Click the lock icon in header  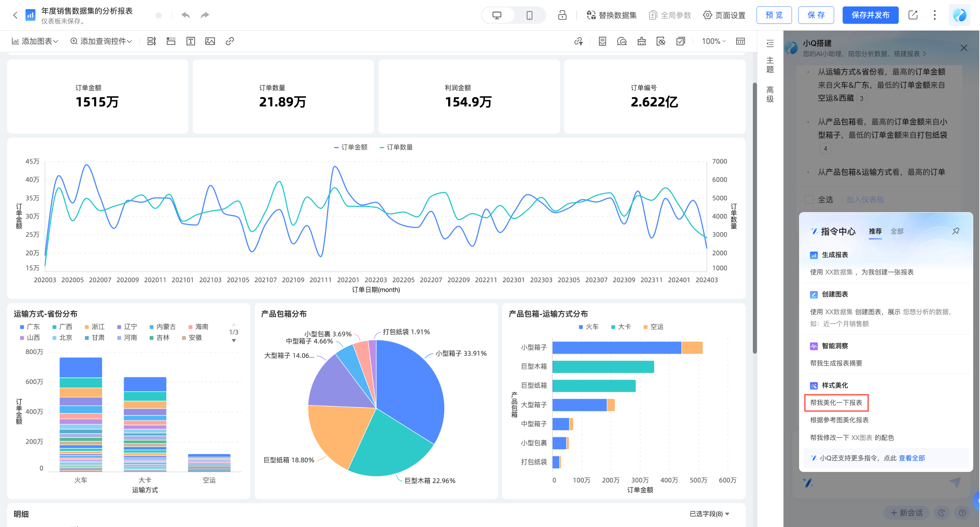point(562,15)
